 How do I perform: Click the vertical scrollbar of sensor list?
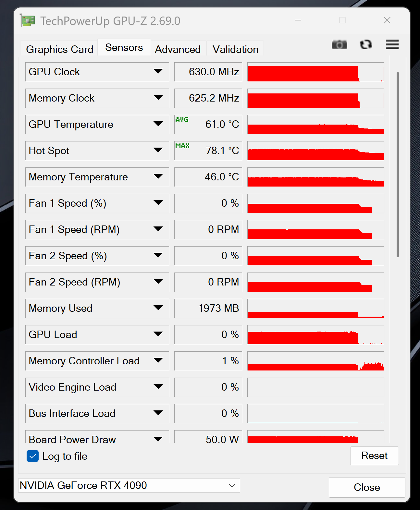(x=398, y=164)
